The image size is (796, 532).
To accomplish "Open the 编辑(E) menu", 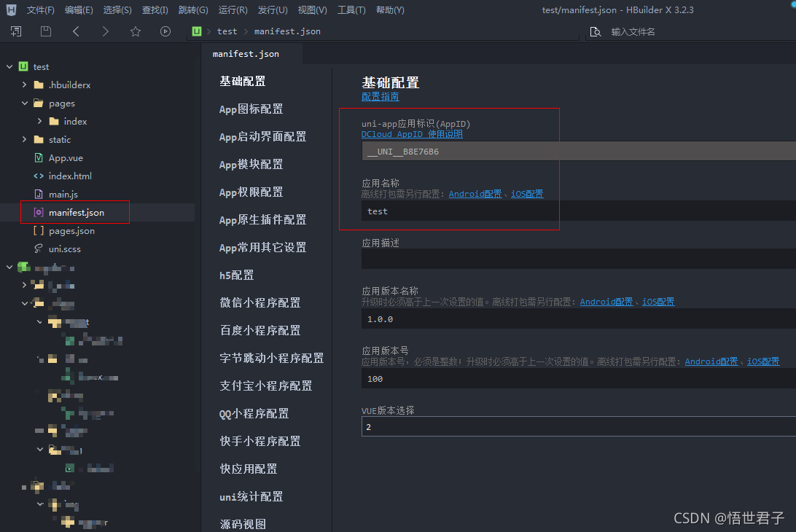I will (x=79, y=9).
